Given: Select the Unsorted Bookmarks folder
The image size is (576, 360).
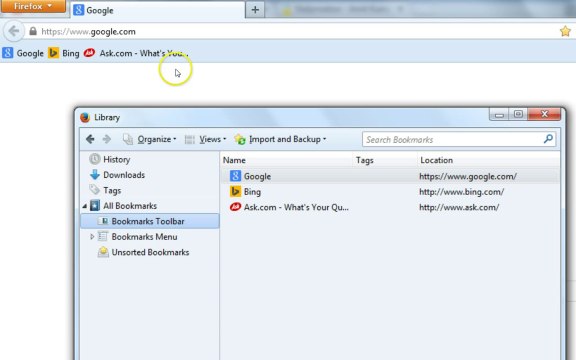Looking at the screenshot, I should [x=143, y=252].
